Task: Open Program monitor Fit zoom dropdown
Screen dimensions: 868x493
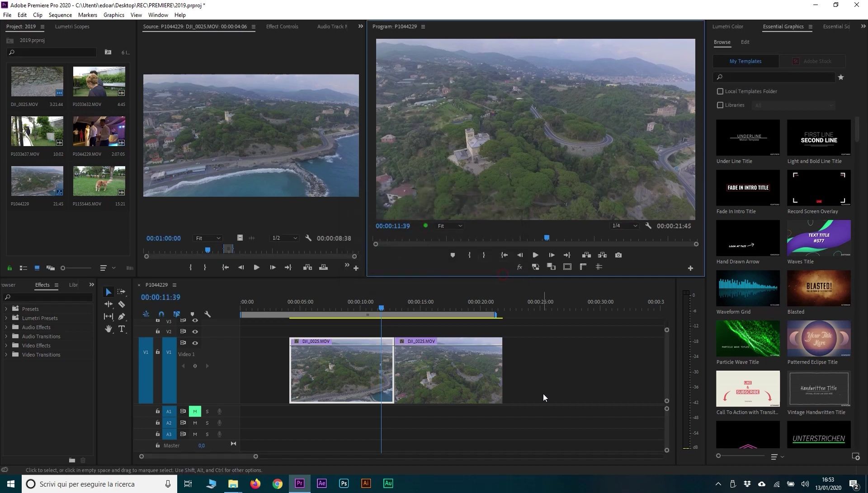Action: (449, 226)
